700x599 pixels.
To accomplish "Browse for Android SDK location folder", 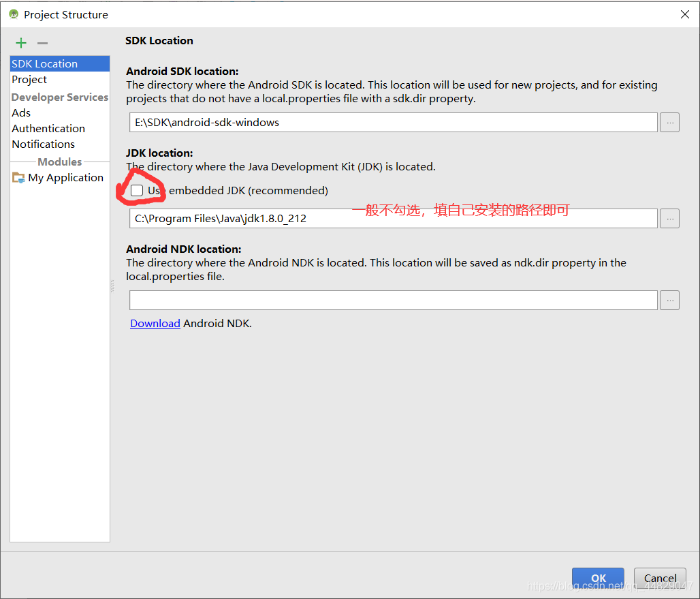I will pyautogui.click(x=669, y=123).
